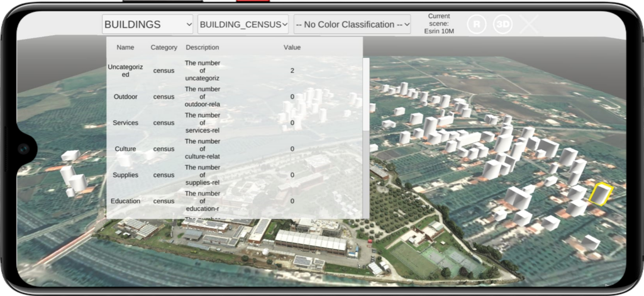Toggle the 3D view button

502,25
